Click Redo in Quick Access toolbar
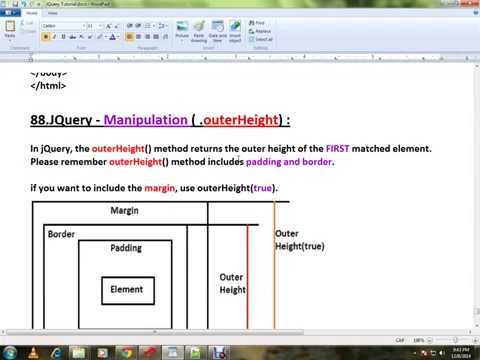The width and height of the screenshot is (480, 360). [31, 4]
